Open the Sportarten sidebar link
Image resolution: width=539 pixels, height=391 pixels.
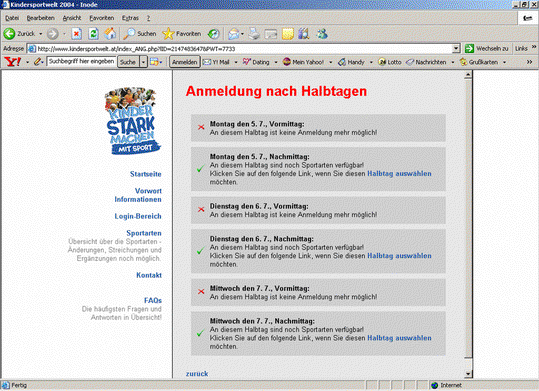(x=144, y=233)
